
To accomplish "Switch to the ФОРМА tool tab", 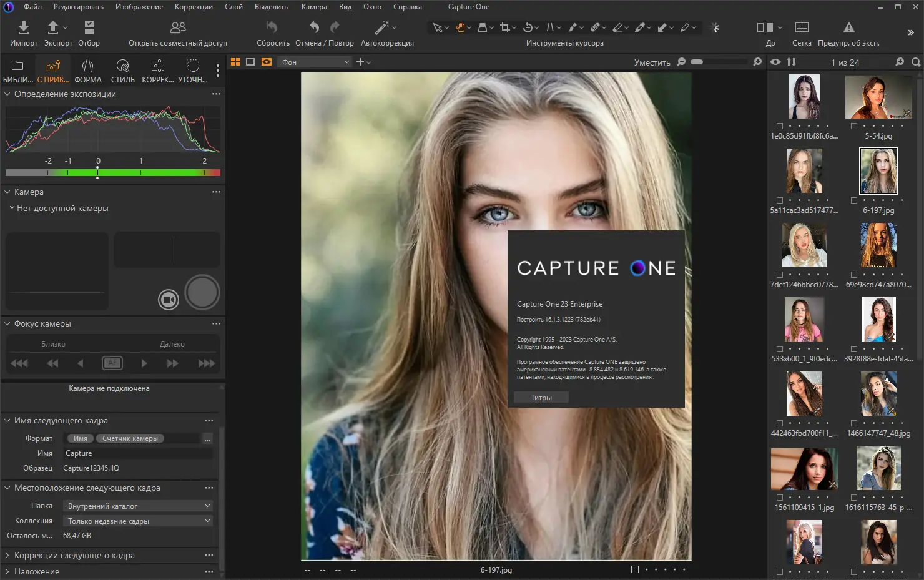I will pos(87,71).
